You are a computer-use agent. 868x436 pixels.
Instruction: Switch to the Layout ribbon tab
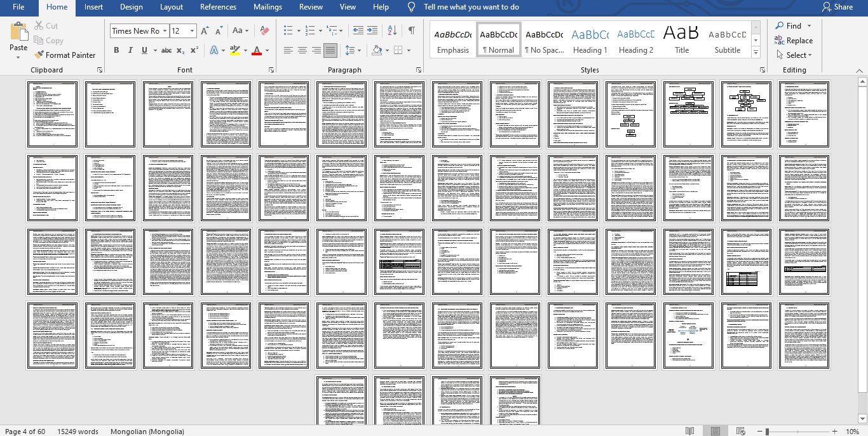pyautogui.click(x=172, y=7)
